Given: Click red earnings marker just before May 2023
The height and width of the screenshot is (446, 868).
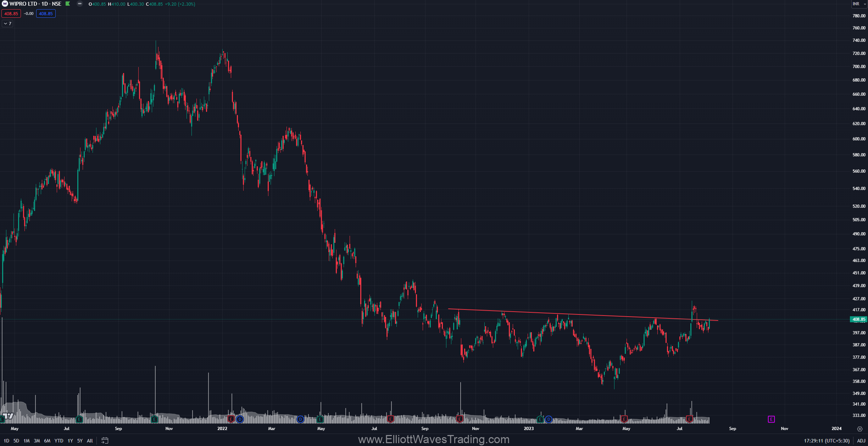Looking at the screenshot, I should [x=624, y=419].
